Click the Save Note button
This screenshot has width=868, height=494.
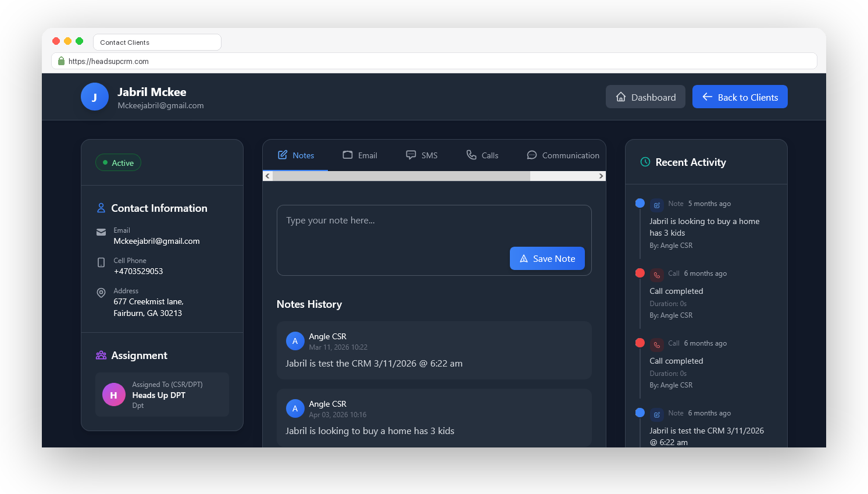(547, 258)
